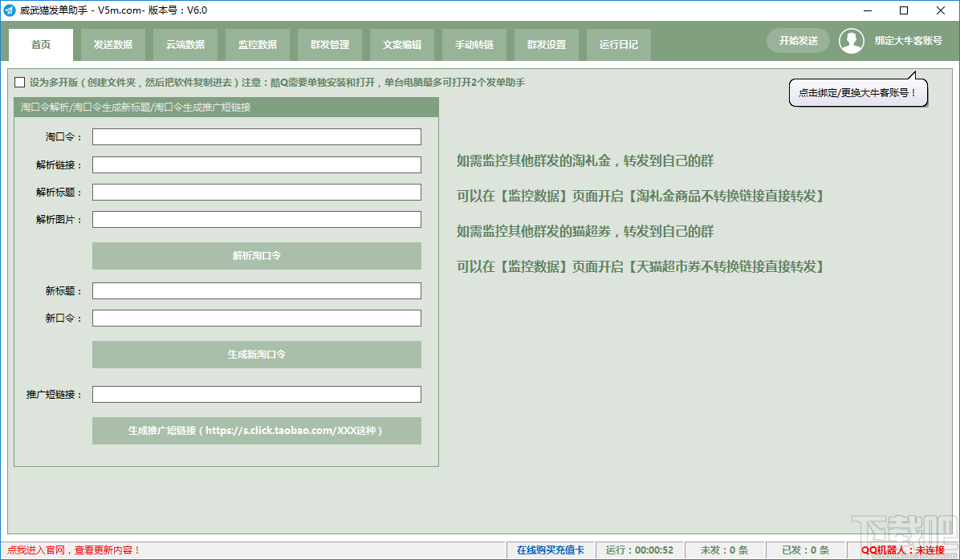
Task: Open the 发送数据 tab
Action: coord(113,45)
